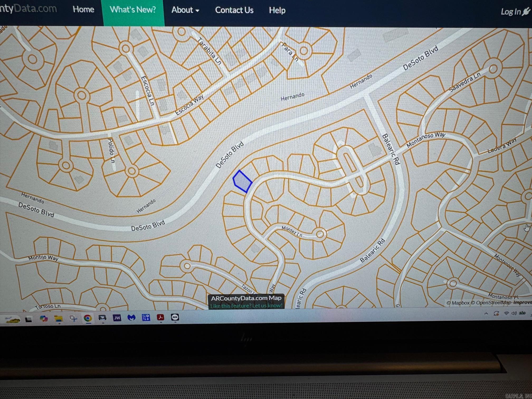Open File Explorer folder icon

pos(59,319)
